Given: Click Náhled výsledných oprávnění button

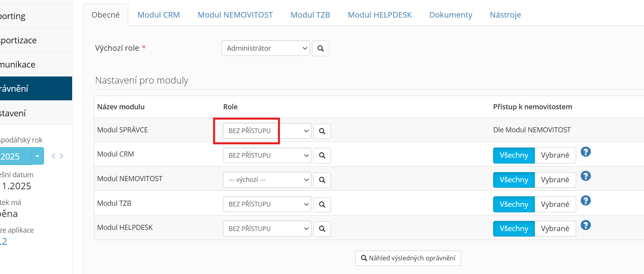Looking at the screenshot, I should tap(408, 258).
